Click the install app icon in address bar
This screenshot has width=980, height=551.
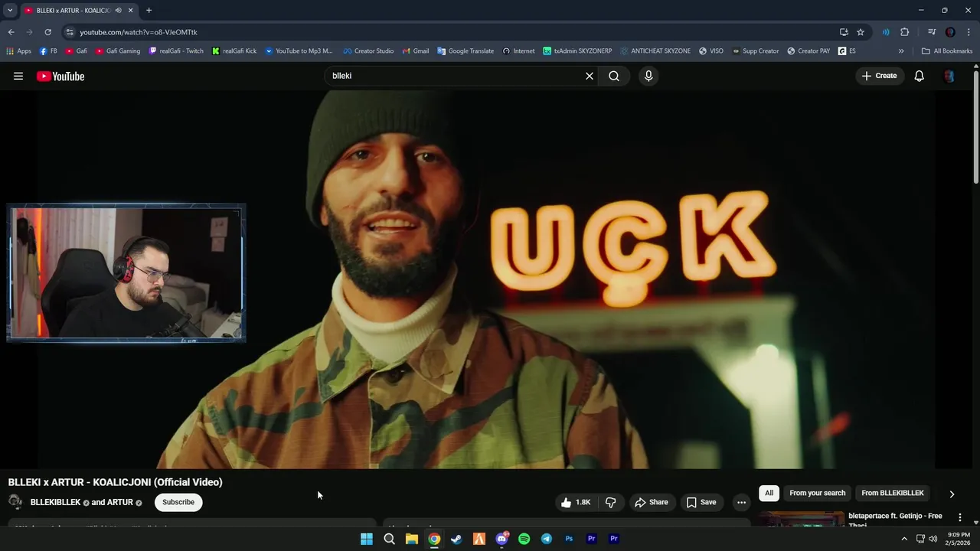pyautogui.click(x=844, y=32)
